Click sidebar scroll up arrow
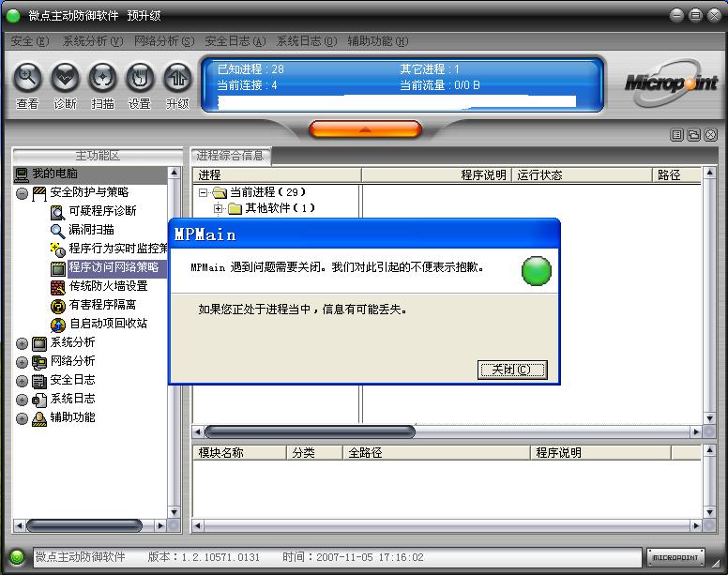728x575 pixels. 174,173
